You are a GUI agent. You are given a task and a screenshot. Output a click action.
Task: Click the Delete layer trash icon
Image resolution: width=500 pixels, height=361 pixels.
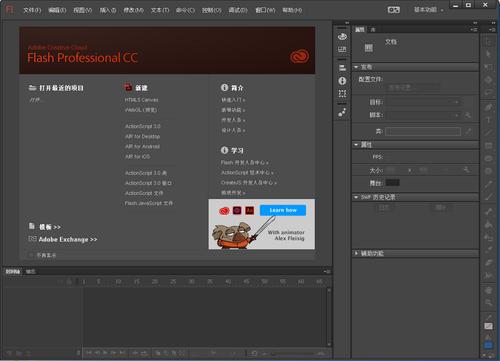[28, 353]
